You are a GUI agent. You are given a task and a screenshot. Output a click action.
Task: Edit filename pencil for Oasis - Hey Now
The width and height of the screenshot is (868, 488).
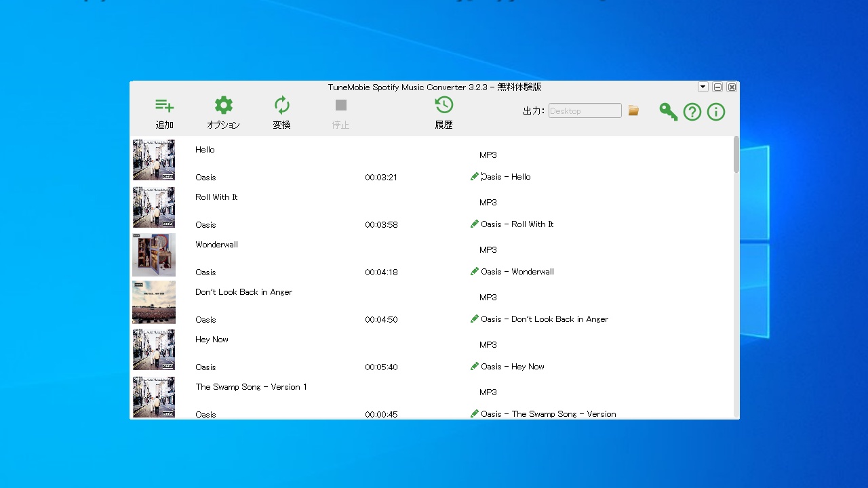pyautogui.click(x=474, y=366)
